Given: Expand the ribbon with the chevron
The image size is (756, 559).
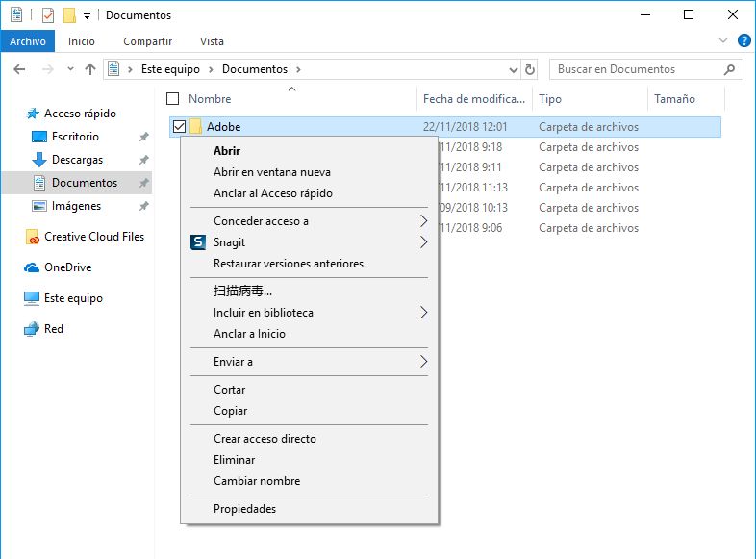Looking at the screenshot, I should point(722,41).
